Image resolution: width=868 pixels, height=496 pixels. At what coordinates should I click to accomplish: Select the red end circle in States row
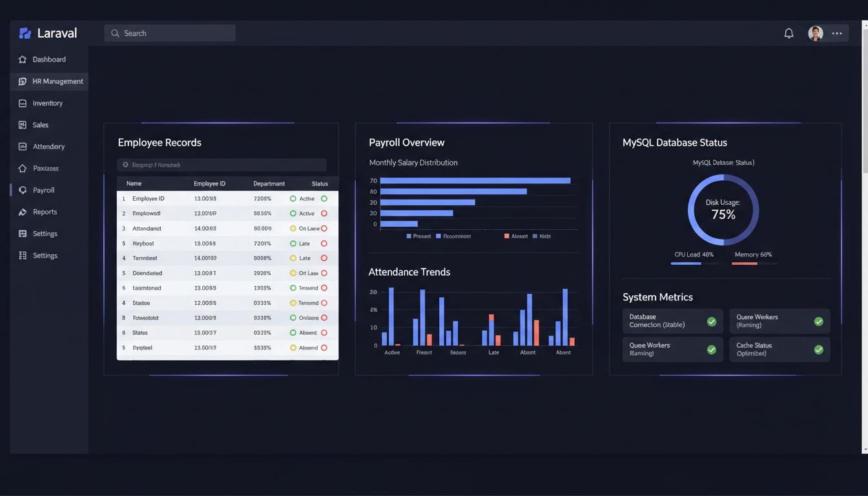coord(324,333)
